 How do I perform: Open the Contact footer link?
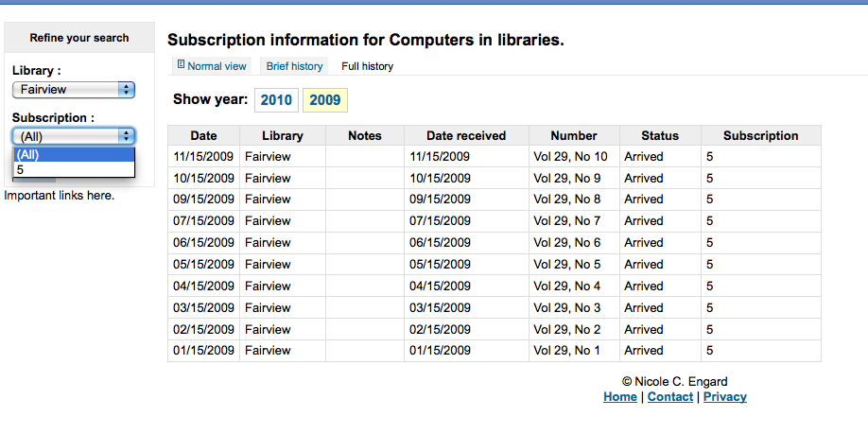(x=670, y=397)
